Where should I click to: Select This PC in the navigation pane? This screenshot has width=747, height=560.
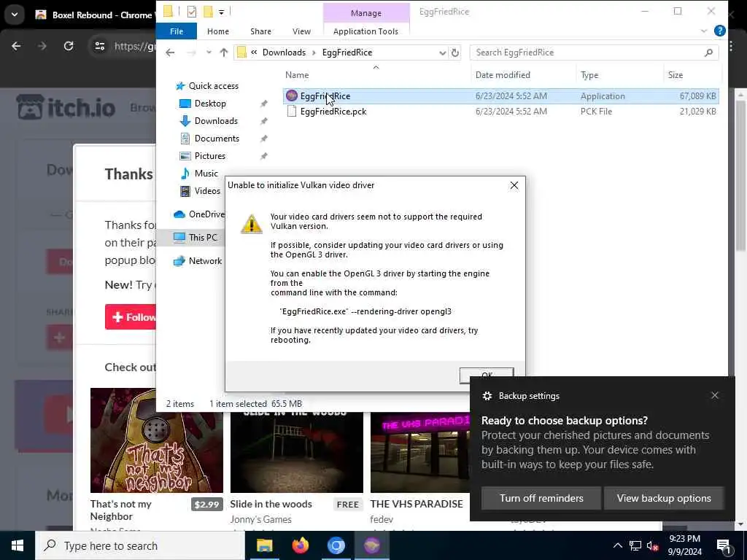pos(202,237)
